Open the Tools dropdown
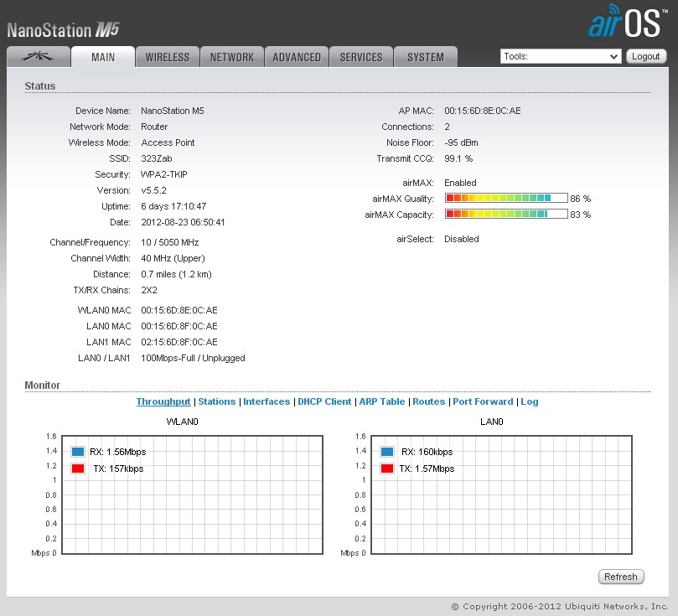Viewport: 678px width, 616px height. tap(561, 56)
